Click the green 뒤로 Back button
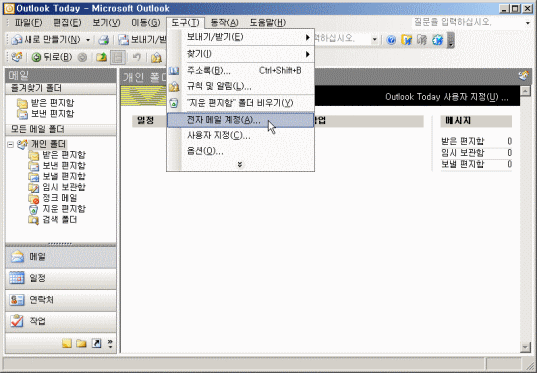Screen dimensions: 537x373 click(x=51, y=57)
